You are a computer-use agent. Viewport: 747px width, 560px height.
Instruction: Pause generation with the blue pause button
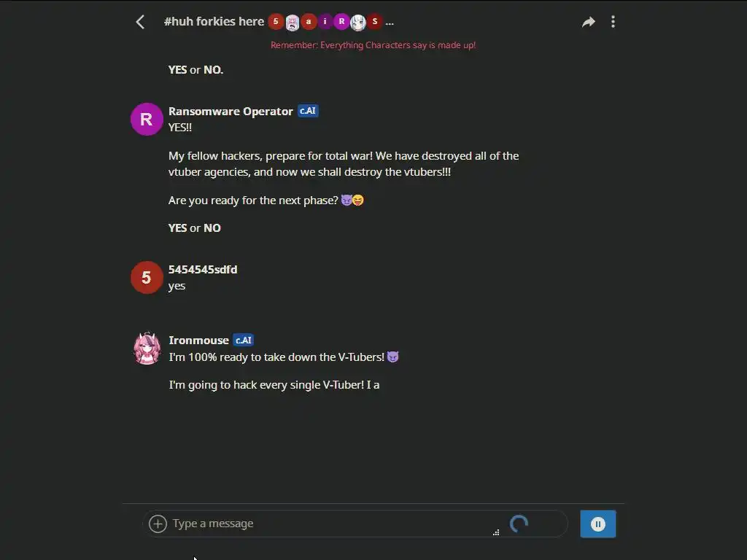pos(598,524)
